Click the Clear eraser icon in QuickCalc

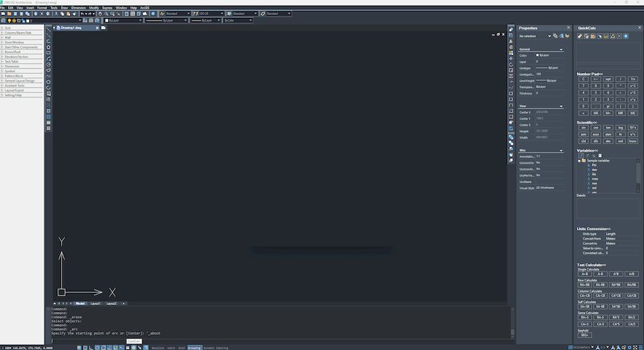[x=580, y=37]
